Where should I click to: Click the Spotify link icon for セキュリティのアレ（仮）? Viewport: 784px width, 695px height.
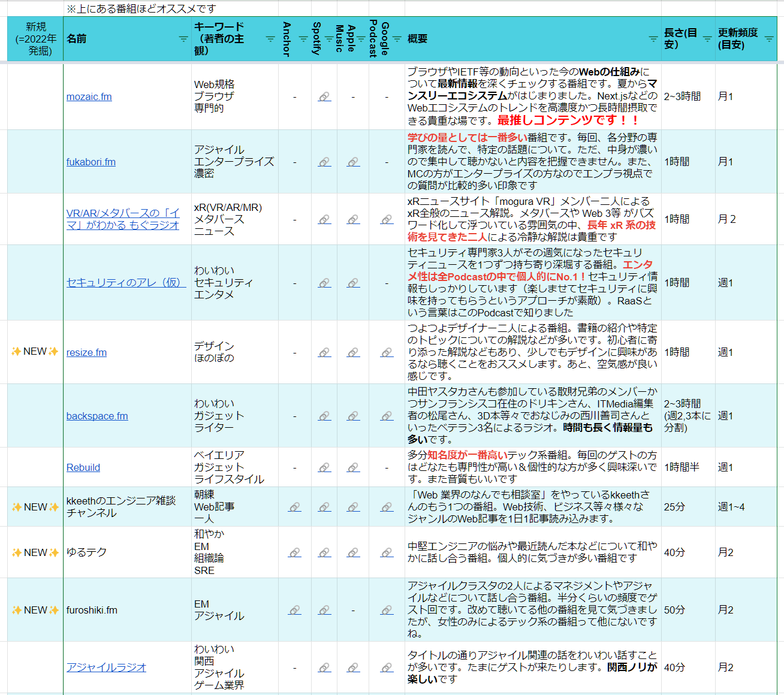pos(324,283)
